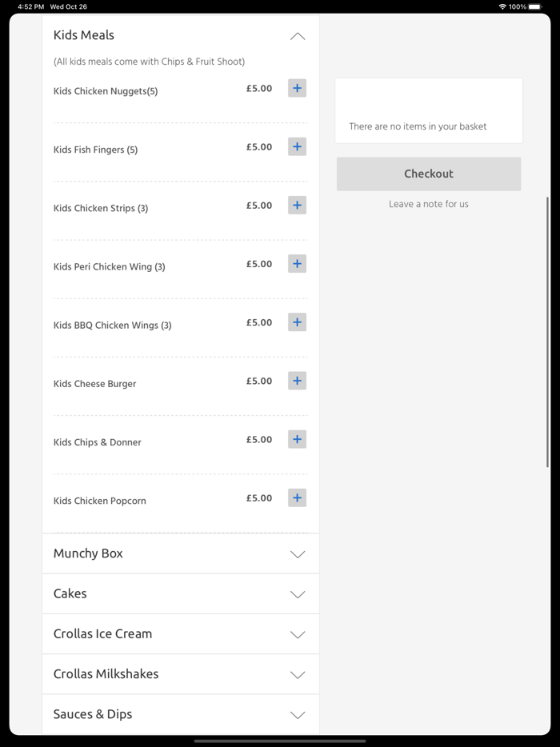Add Kids BBQ Chicken Wings to basket

pos(297,322)
